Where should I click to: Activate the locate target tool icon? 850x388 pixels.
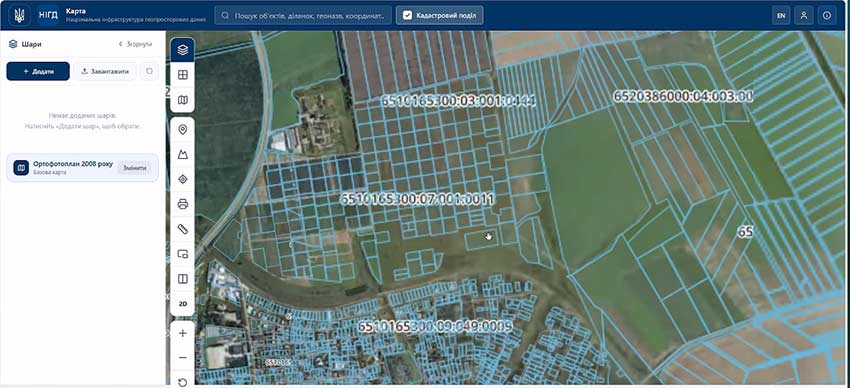183,179
